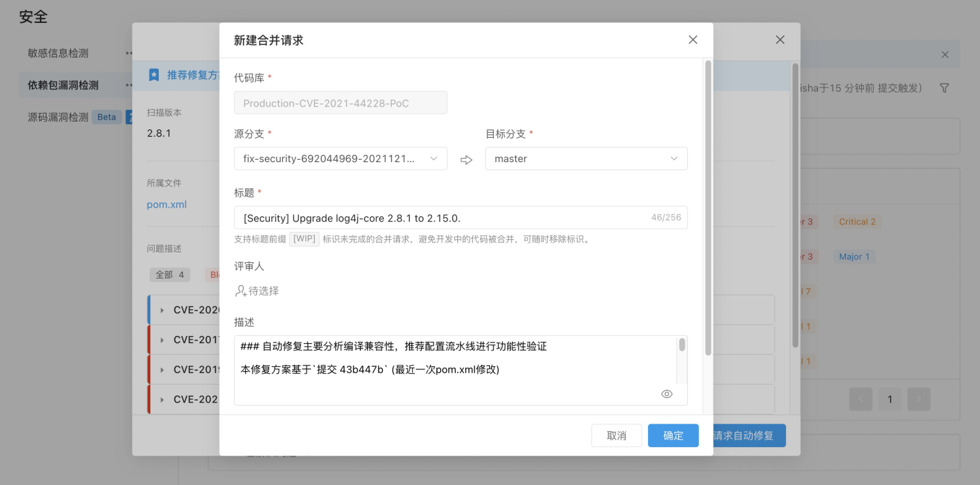
Task: Select 依赖包漏洞检测 in the sidebar
Action: click(62, 85)
